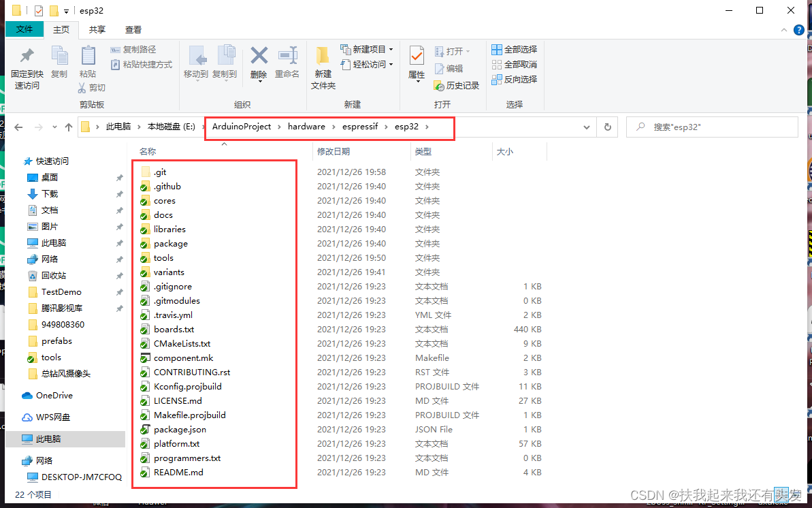Select the component.mk file
The image size is (812, 508).
(x=183, y=358)
